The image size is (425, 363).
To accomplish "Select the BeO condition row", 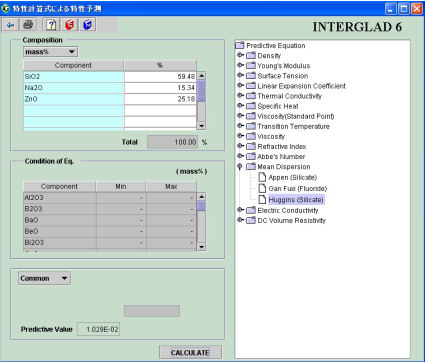I will point(110,231).
